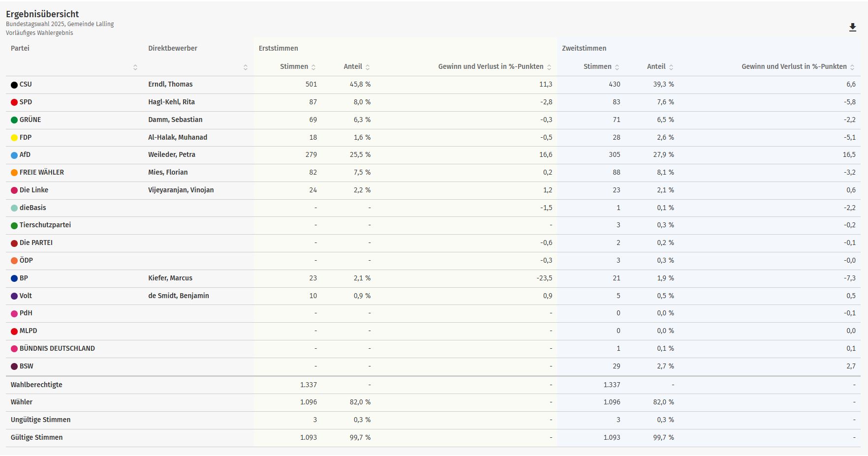Click the Wahlberechtigte row label

click(36, 385)
